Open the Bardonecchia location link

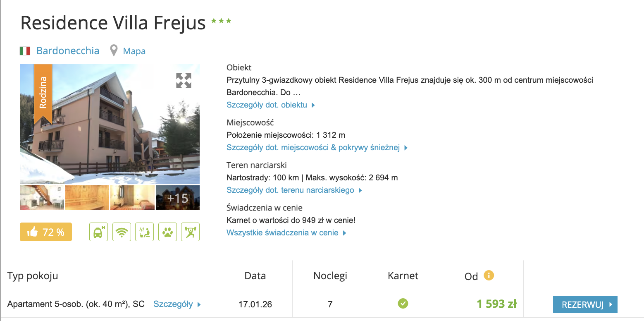click(x=68, y=51)
